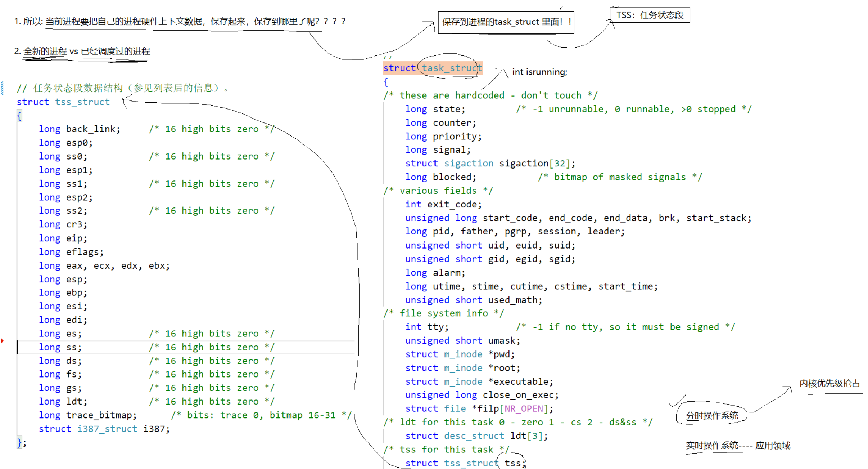Viewport: 868px width, 469px height.
Task: Click the i387_struct type name
Action: coord(107,429)
